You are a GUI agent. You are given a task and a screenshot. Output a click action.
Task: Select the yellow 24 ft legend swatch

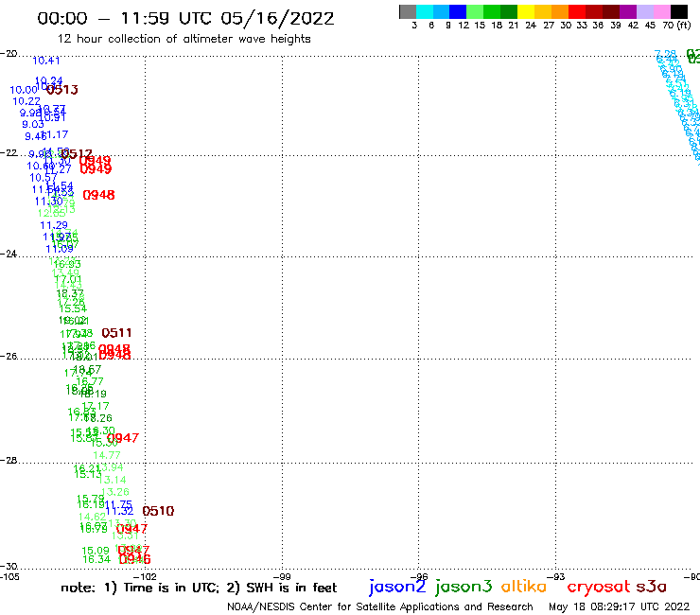coord(526,11)
